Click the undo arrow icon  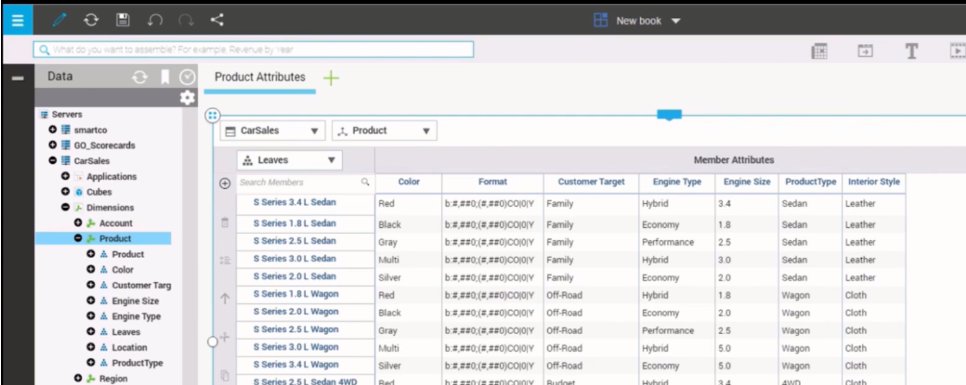click(155, 20)
